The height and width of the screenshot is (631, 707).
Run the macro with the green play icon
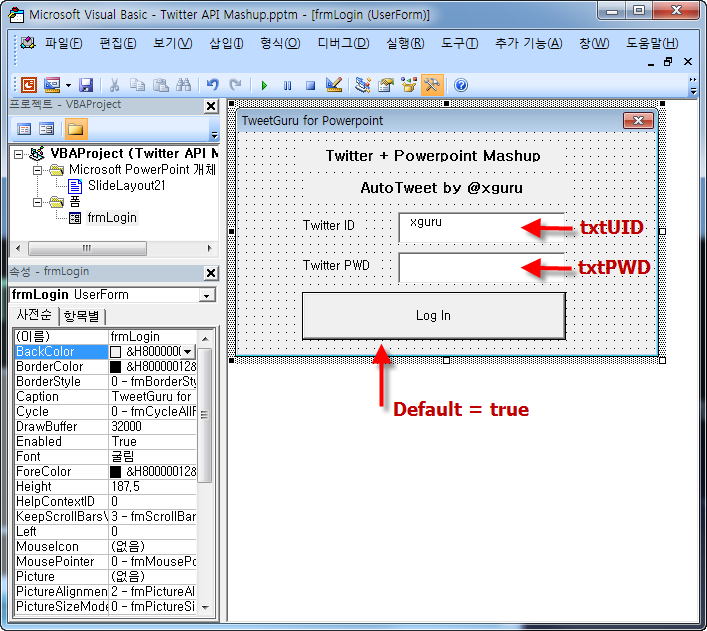click(264, 85)
